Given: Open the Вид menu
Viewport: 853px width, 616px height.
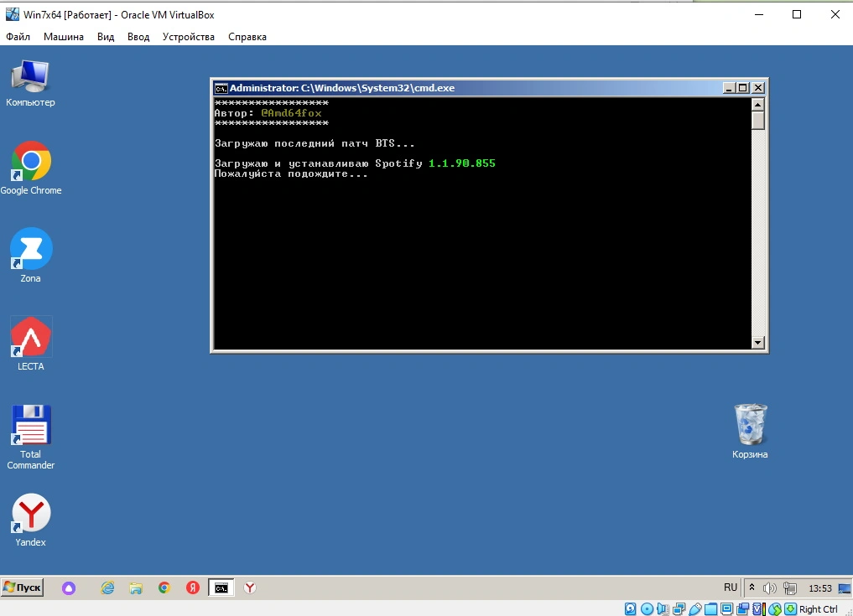Looking at the screenshot, I should point(106,36).
